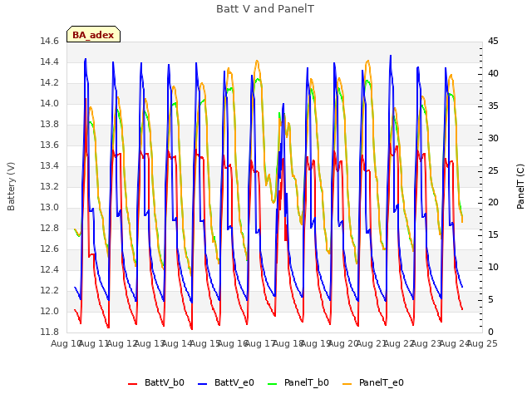The height and width of the screenshot is (399, 532).
Task: Click the 0 right axis tick label
Action: (490, 332)
